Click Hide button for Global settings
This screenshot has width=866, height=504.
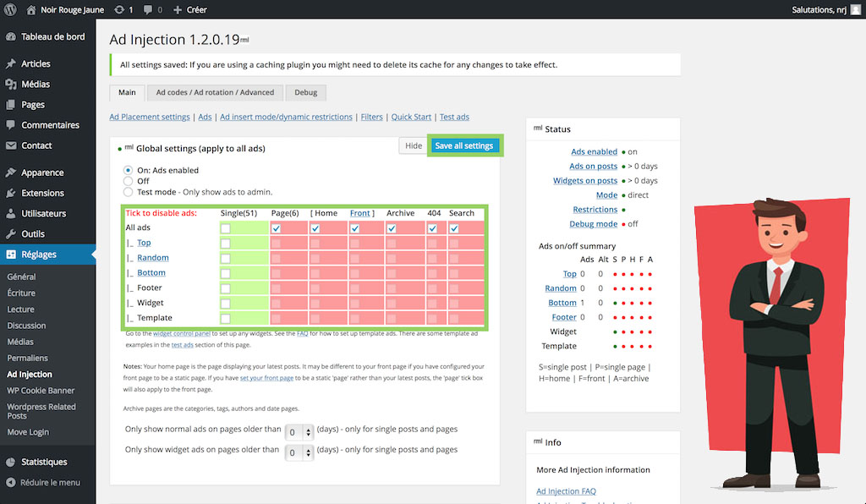[413, 145]
